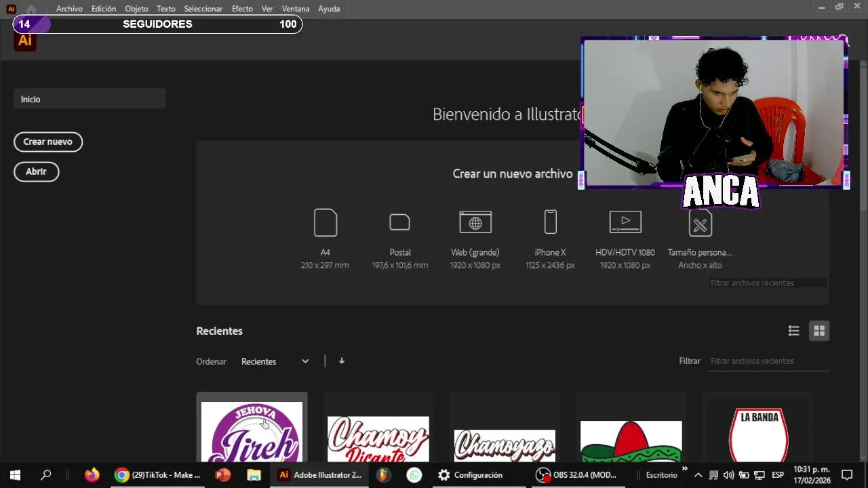Click the ESP language indicator
The image size is (868, 488).
click(778, 475)
